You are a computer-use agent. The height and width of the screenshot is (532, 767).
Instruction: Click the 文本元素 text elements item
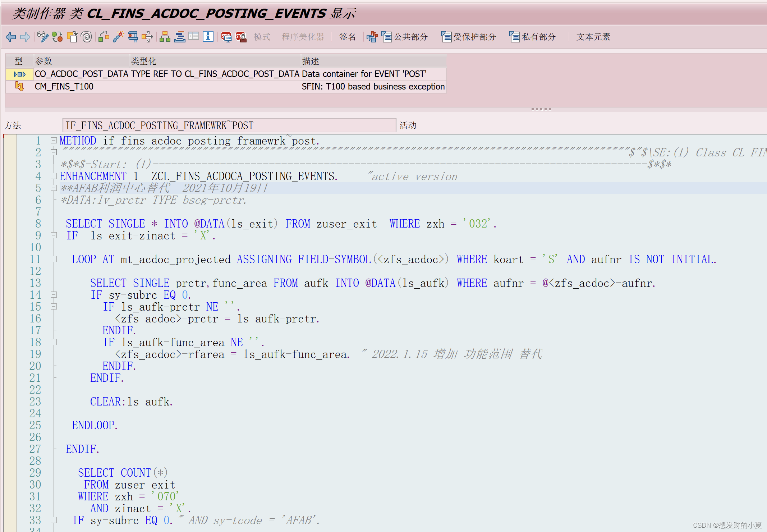[593, 37]
